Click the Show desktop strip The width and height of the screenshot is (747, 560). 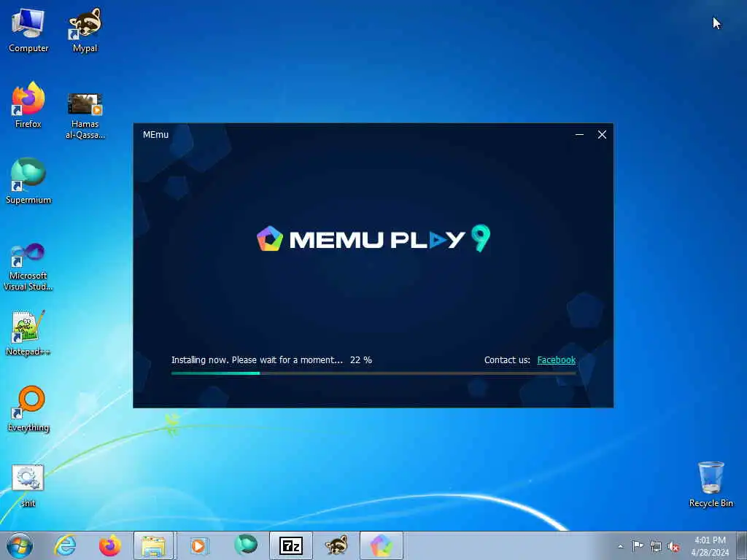742,545
